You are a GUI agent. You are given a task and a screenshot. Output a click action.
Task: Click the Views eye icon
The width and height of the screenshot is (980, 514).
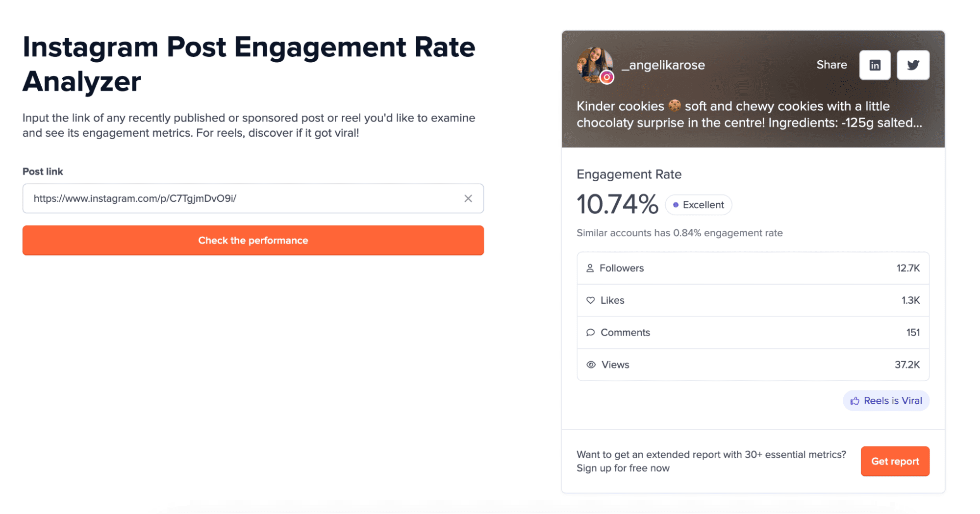591,365
